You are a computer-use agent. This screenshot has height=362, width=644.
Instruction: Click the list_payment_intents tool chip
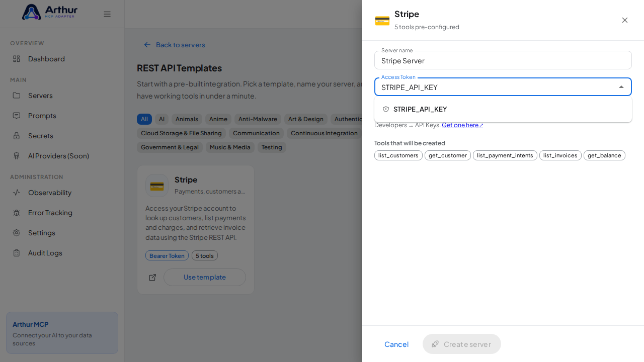pyautogui.click(x=505, y=155)
